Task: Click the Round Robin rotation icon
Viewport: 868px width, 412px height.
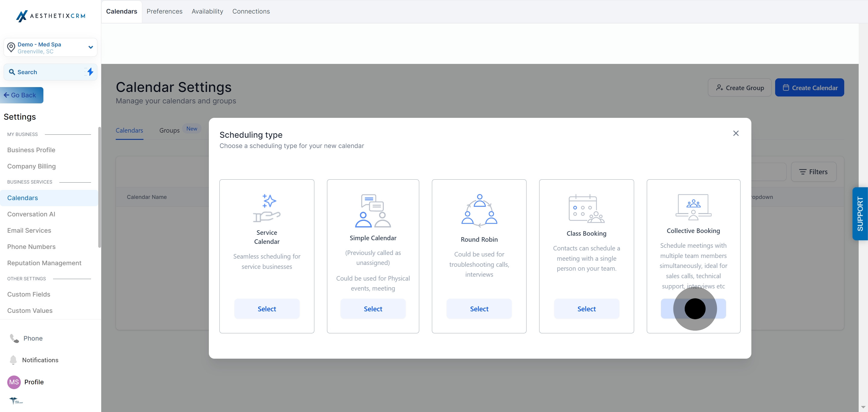Action: pos(479,211)
